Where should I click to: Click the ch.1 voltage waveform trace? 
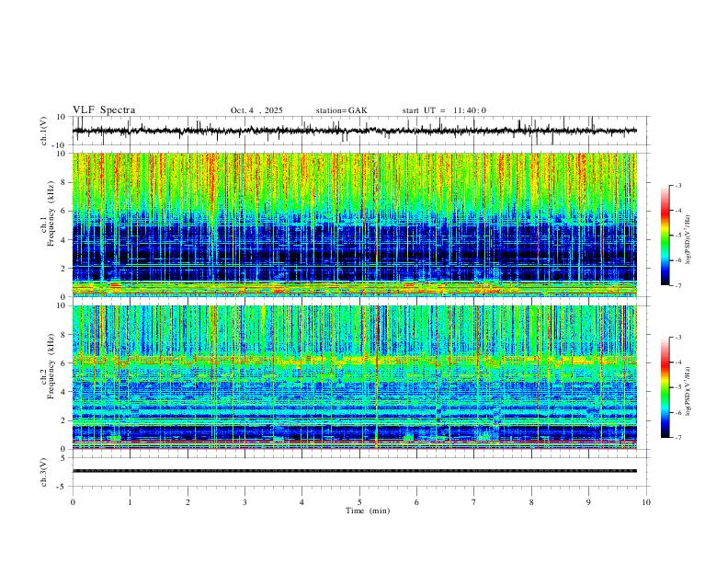tap(355, 131)
